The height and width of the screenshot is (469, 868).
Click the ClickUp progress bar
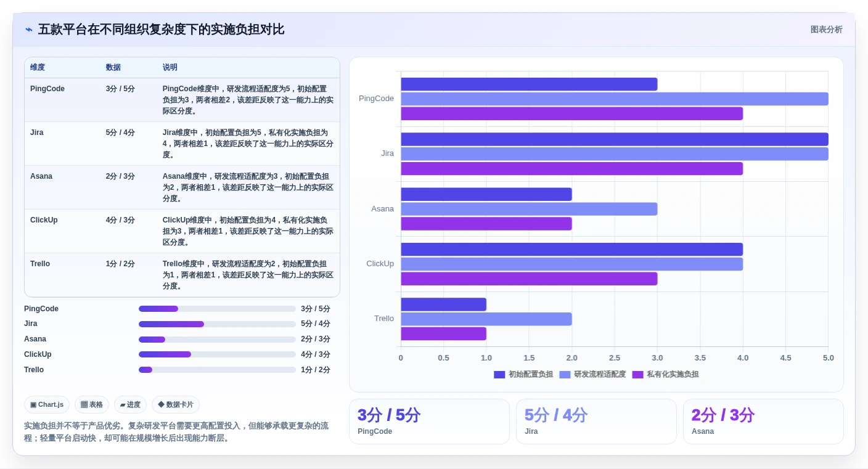217,354
